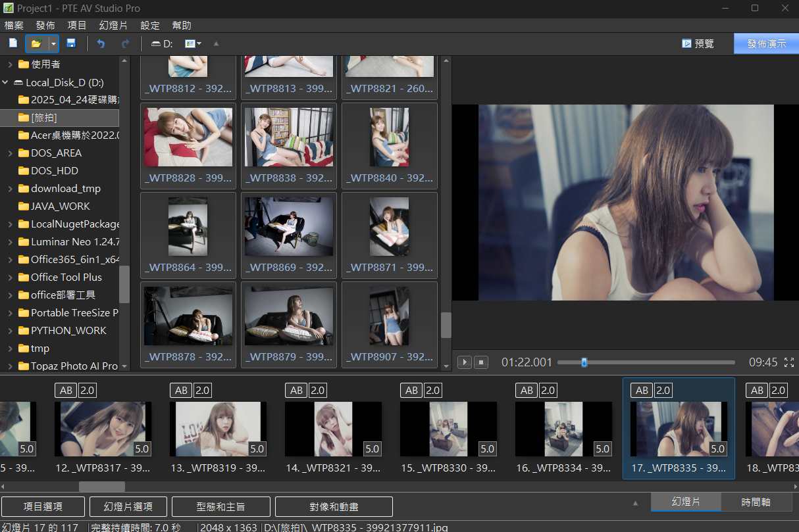Switch to the 幻燈片 slides view tab
This screenshot has width=799, height=532.
point(686,502)
